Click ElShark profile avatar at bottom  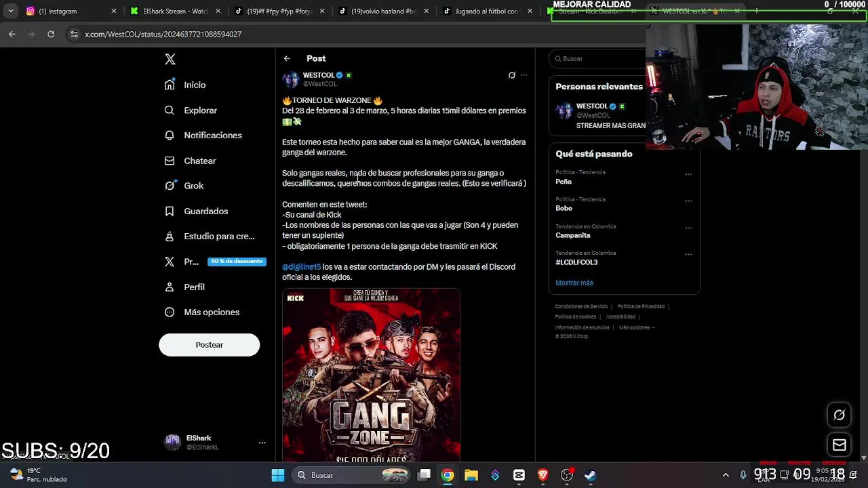pos(173,443)
